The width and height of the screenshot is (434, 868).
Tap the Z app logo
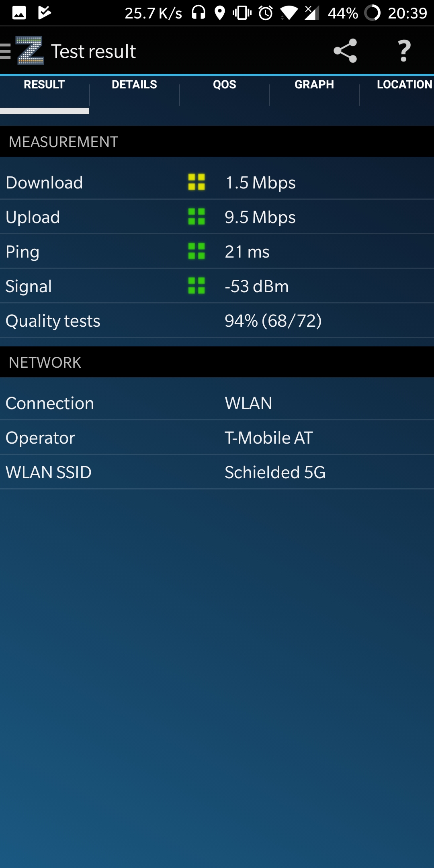[x=30, y=51]
